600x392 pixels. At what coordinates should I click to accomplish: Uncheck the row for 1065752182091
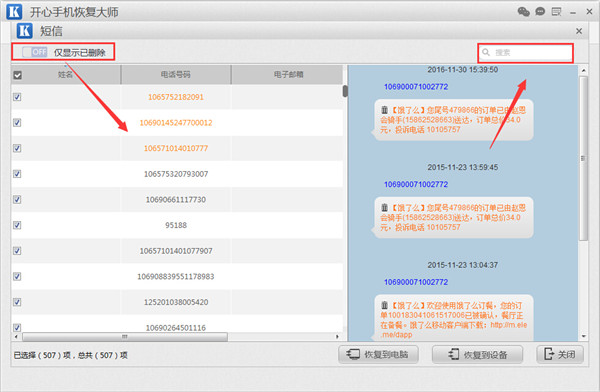pos(17,97)
